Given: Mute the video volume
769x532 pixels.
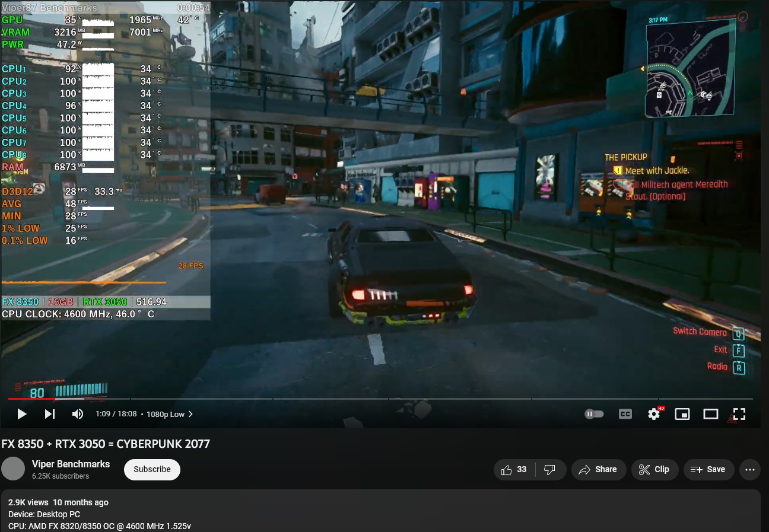Looking at the screenshot, I should click(78, 414).
